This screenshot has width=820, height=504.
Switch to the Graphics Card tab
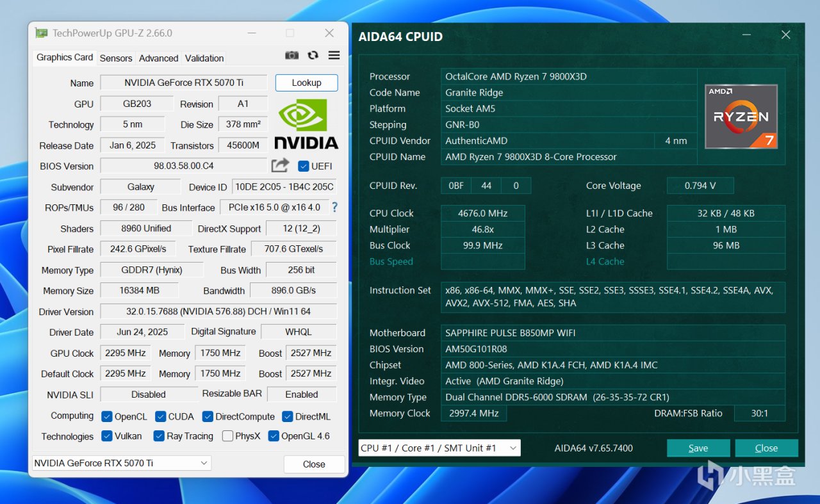[x=65, y=57]
